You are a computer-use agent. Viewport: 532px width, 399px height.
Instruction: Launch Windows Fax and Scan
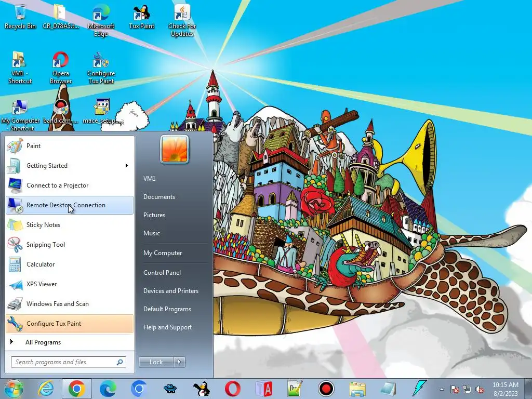pyautogui.click(x=70, y=303)
